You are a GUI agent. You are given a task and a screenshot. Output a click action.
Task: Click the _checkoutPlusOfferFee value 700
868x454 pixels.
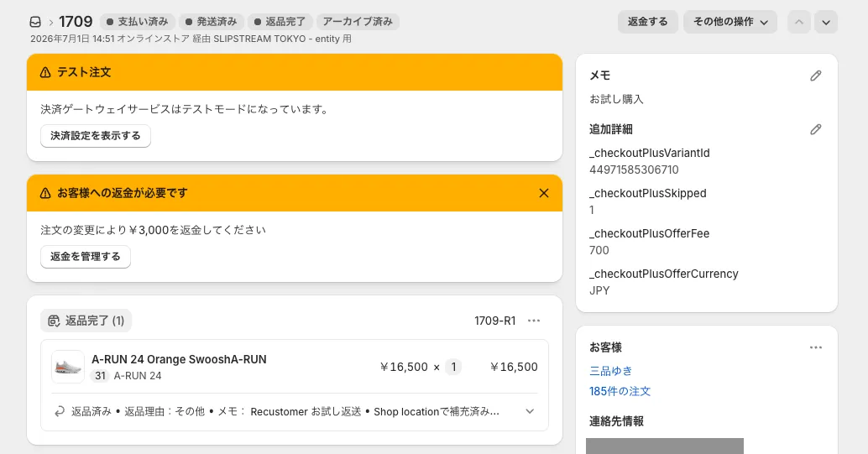[x=599, y=250]
